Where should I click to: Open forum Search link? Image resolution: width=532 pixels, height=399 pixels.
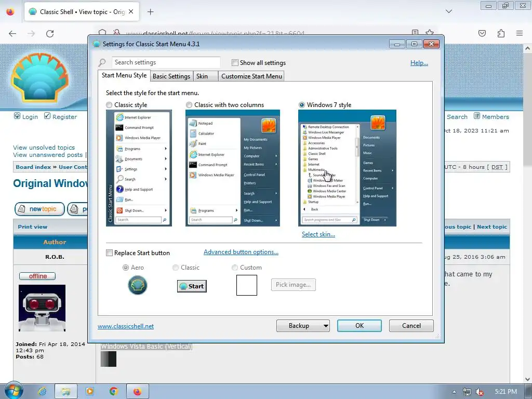(457, 117)
